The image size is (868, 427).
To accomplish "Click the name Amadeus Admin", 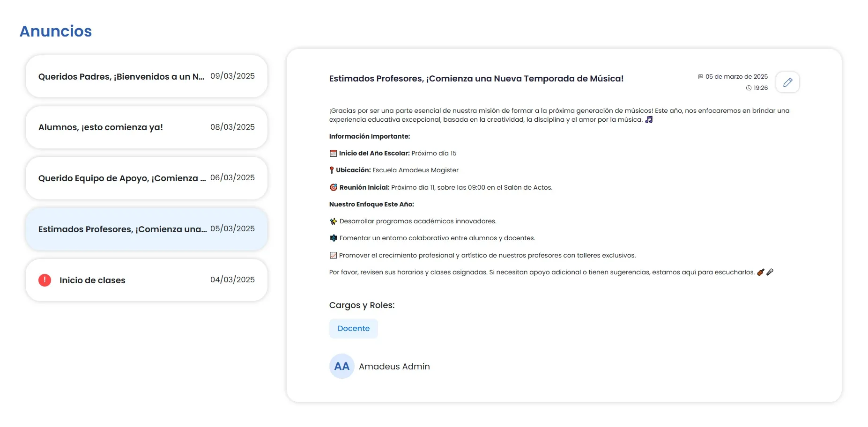I will point(394,366).
